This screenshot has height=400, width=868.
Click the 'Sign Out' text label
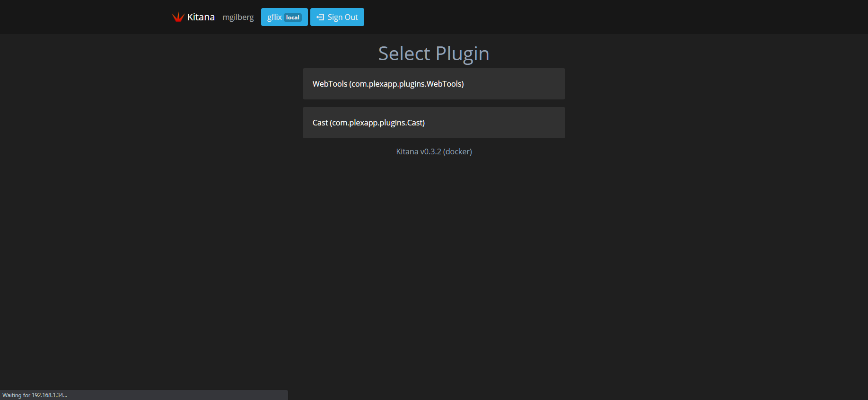pyautogui.click(x=342, y=17)
